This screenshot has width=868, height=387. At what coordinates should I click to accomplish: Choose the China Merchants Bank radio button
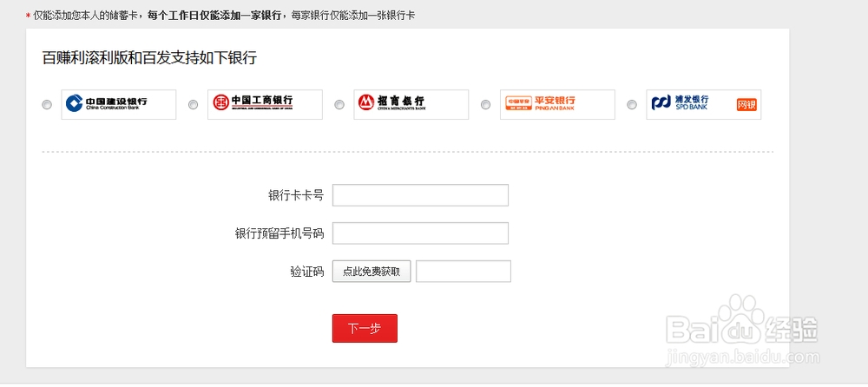[339, 105]
